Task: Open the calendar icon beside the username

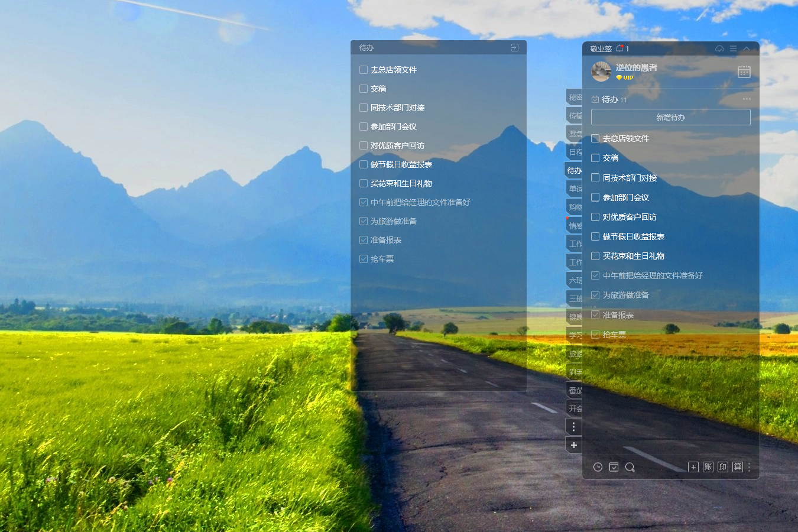Action: point(744,72)
